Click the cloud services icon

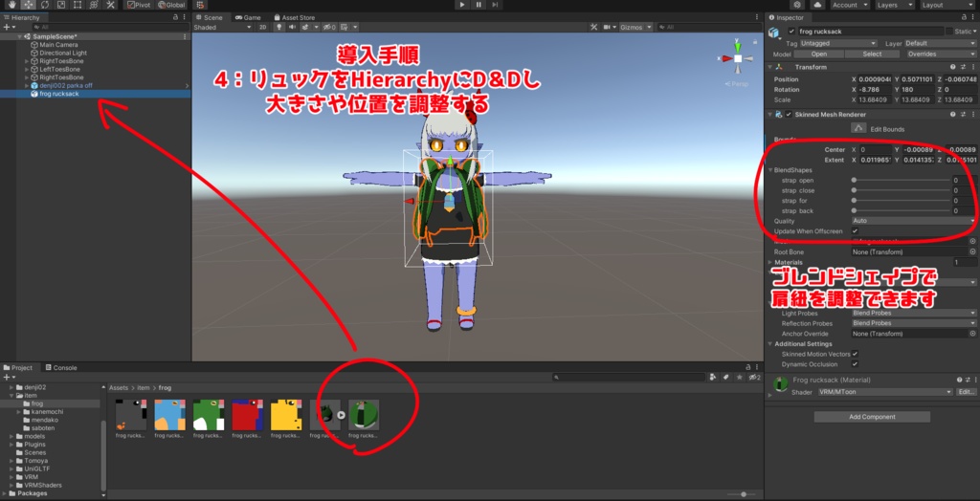click(x=817, y=5)
